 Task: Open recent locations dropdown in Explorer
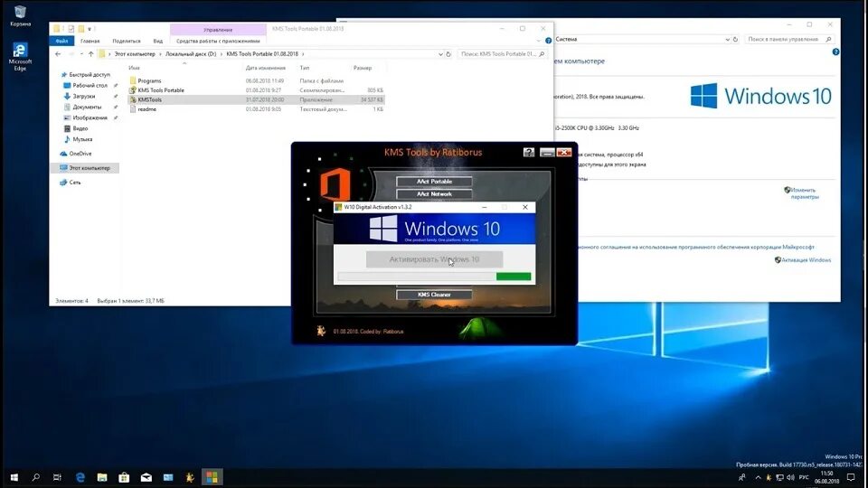pyautogui.click(x=81, y=54)
